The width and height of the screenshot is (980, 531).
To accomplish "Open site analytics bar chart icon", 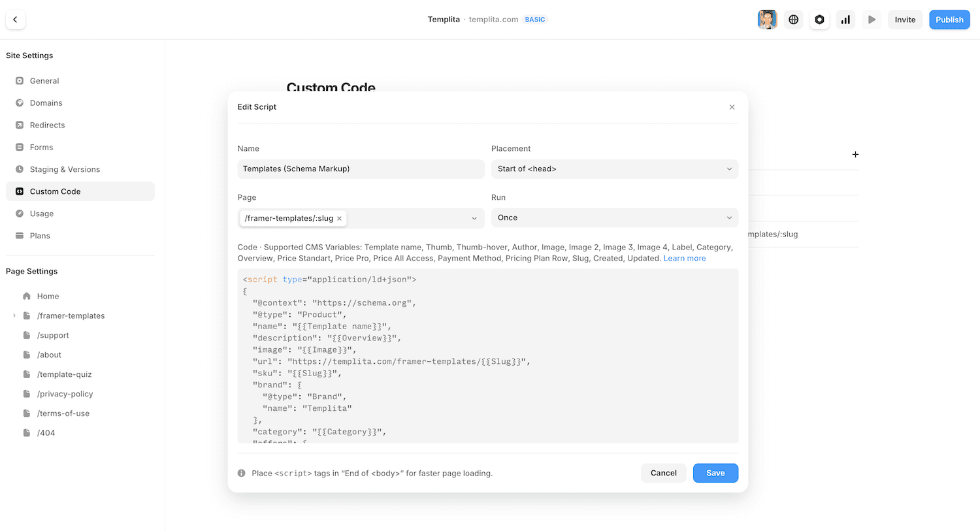I will coord(845,19).
